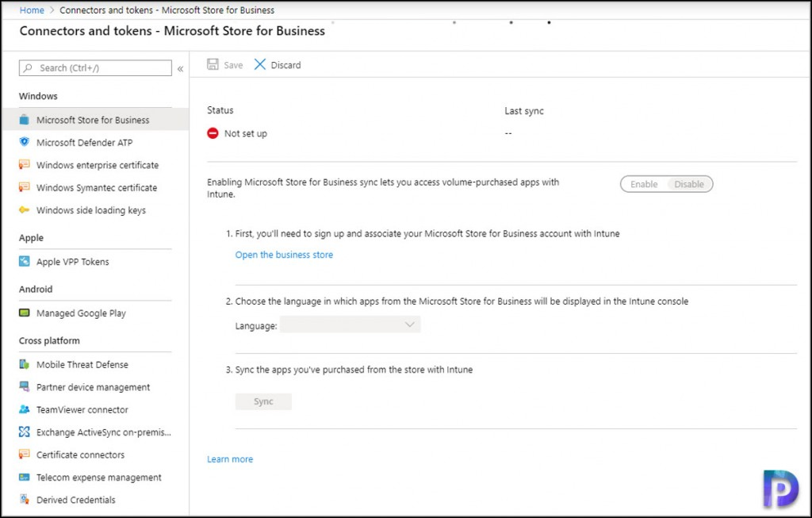
Task: Select Disable on the sync toggle
Action: click(x=689, y=184)
